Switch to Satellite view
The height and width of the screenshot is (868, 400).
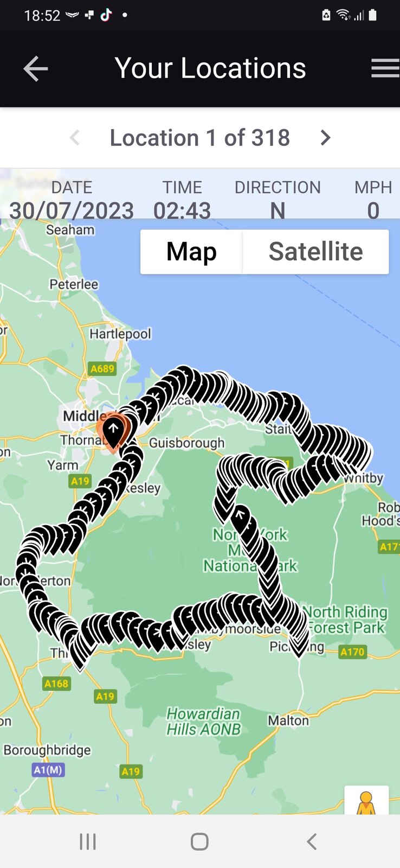(315, 252)
